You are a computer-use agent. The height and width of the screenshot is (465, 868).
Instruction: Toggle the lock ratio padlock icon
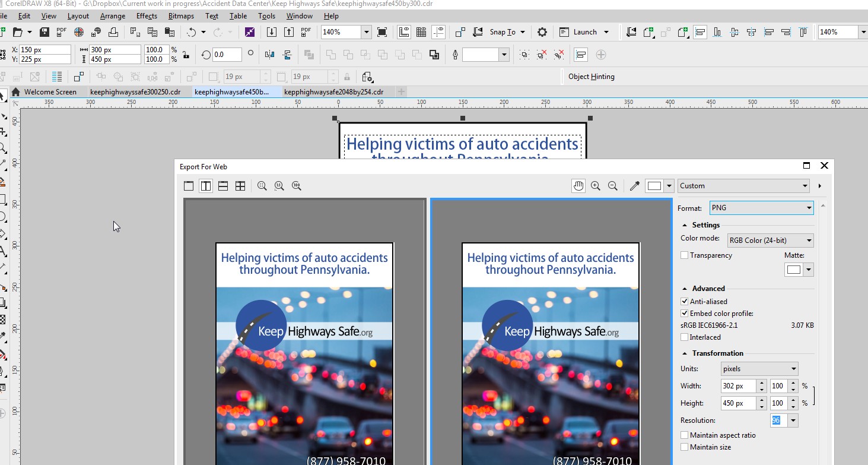tap(186, 55)
